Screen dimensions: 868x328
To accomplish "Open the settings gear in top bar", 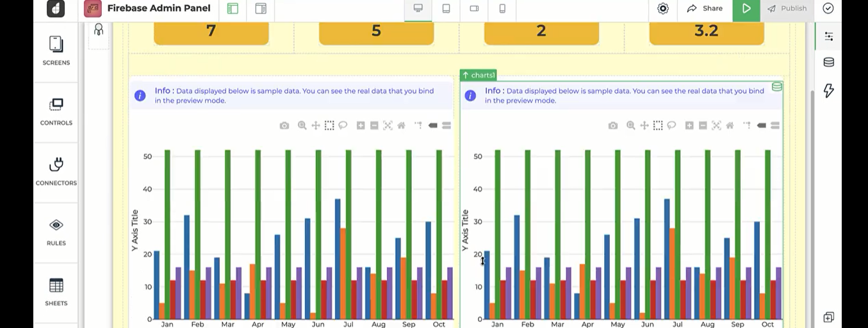I will coord(663,8).
